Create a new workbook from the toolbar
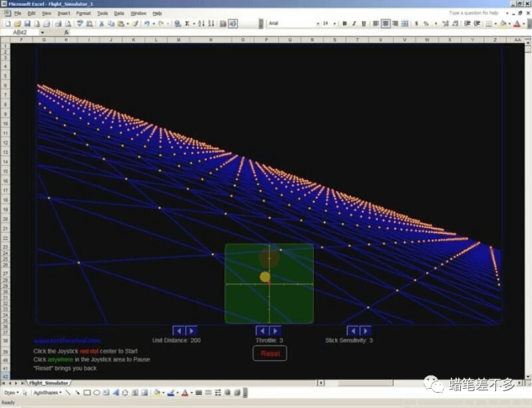 [8, 23]
